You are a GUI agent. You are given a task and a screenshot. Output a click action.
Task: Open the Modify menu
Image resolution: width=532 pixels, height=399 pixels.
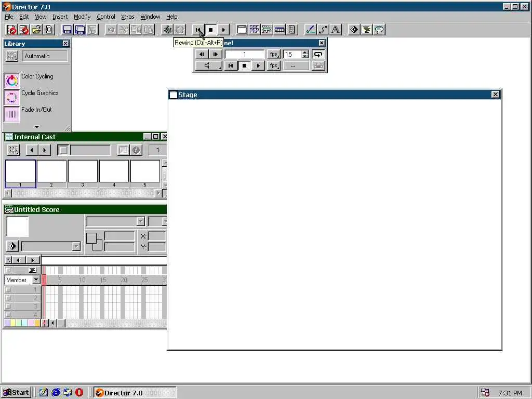[82, 17]
